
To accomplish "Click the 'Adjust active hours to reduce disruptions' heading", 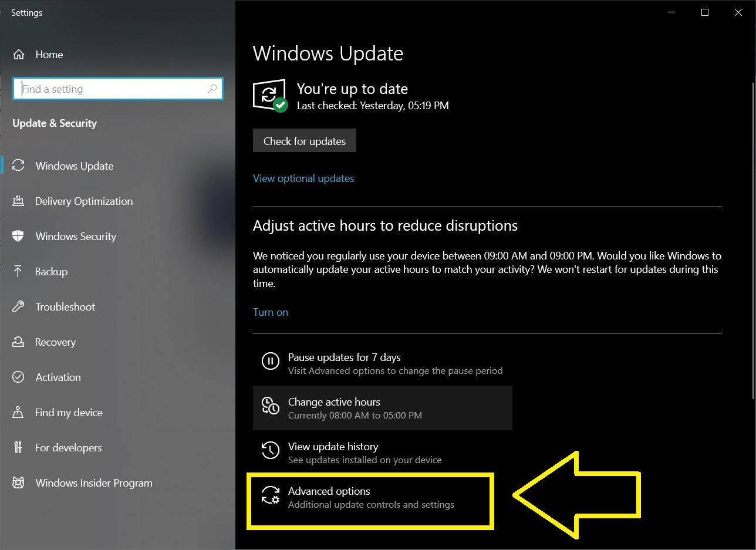I will [x=385, y=226].
